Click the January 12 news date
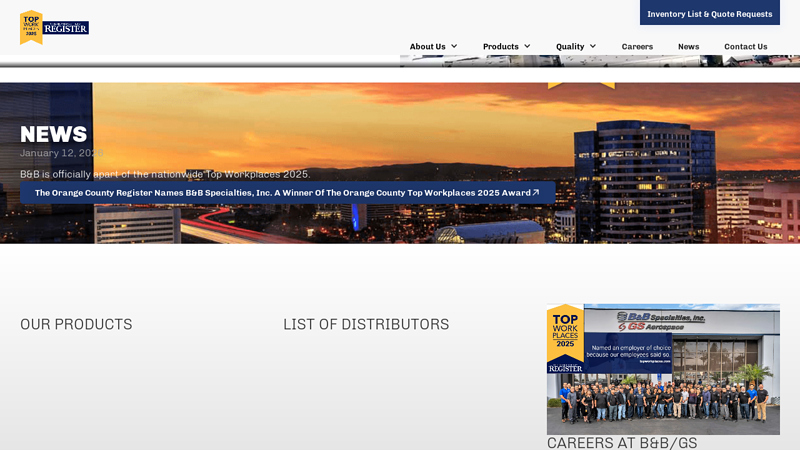This screenshot has width=800, height=450. [x=61, y=153]
